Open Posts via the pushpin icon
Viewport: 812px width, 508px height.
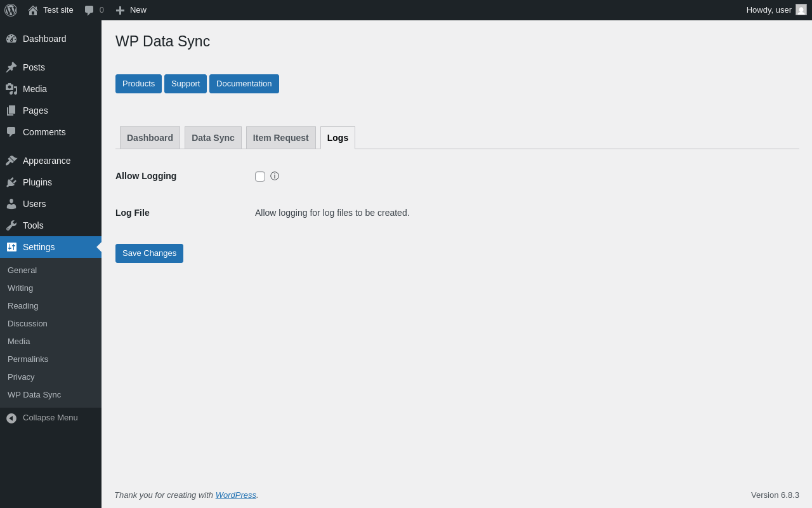tap(11, 67)
